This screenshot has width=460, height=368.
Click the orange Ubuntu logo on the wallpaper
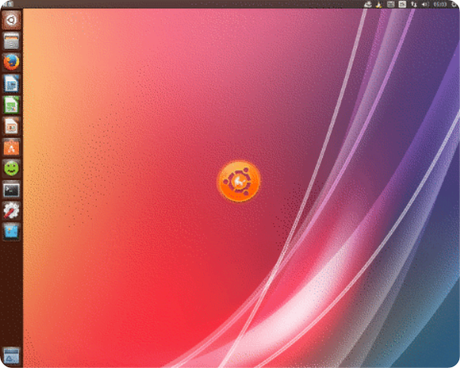coord(239,181)
